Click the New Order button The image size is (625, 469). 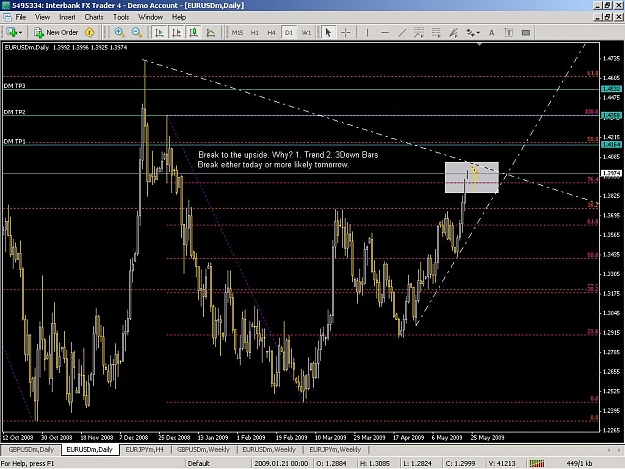coord(56,33)
